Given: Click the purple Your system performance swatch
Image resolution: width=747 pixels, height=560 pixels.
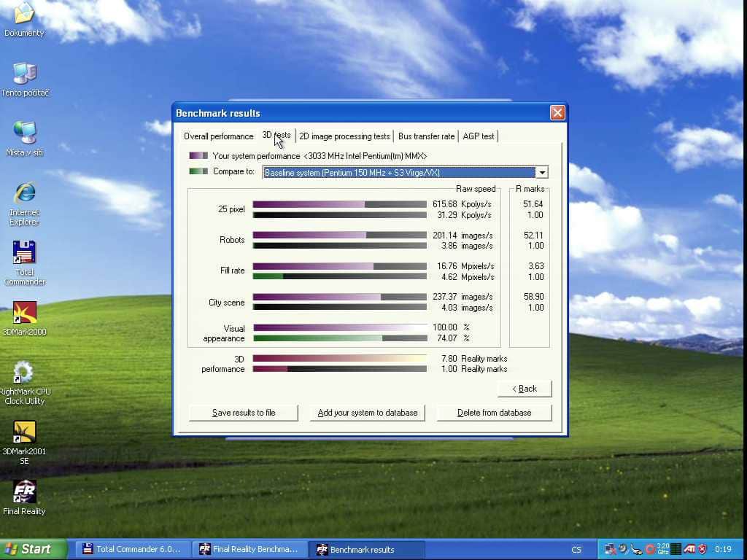Looking at the screenshot, I should [198, 156].
